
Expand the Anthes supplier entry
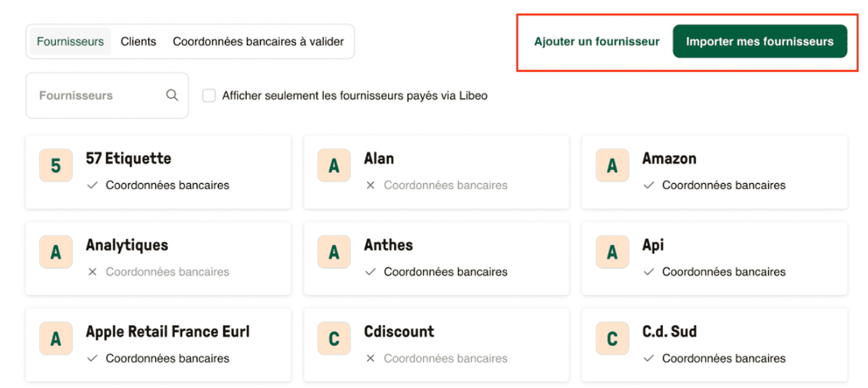point(436,258)
